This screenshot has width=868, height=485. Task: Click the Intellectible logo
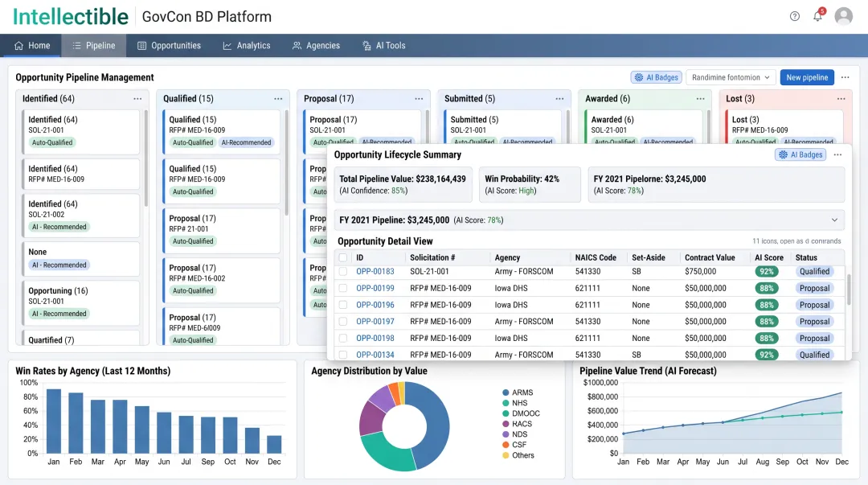(x=70, y=17)
